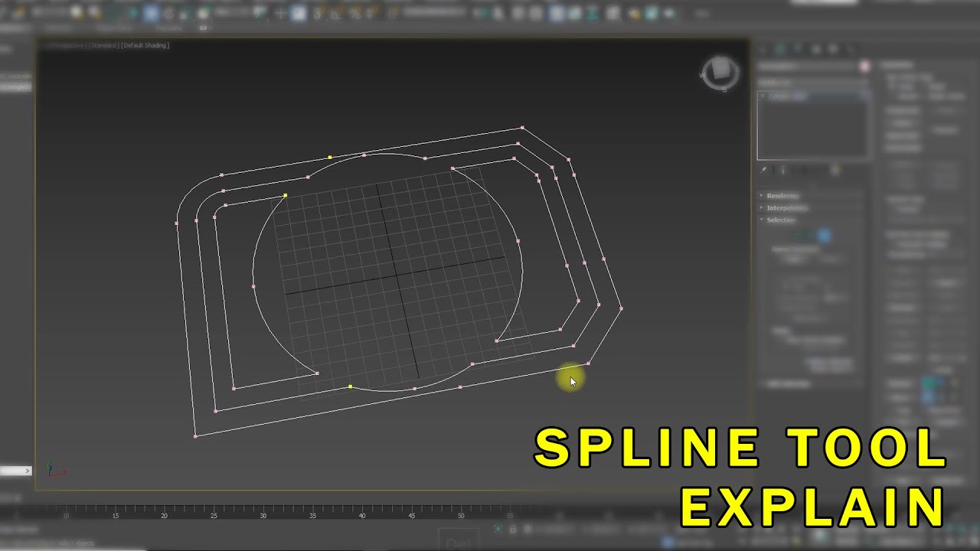Click frame 25 on the timeline
The height and width of the screenshot is (551, 980).
click(x=214, y=516)
